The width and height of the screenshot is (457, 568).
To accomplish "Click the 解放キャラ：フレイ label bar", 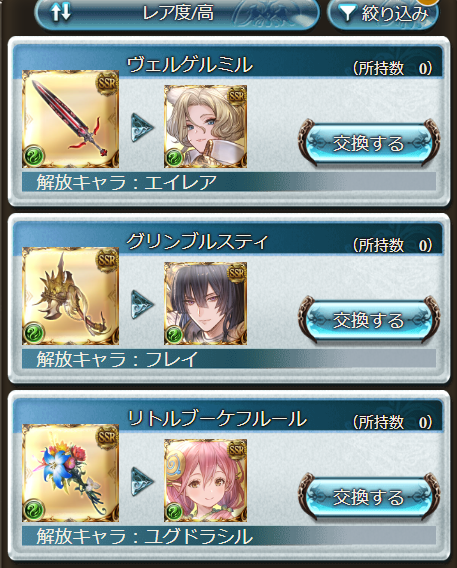I will click(229, 359).
